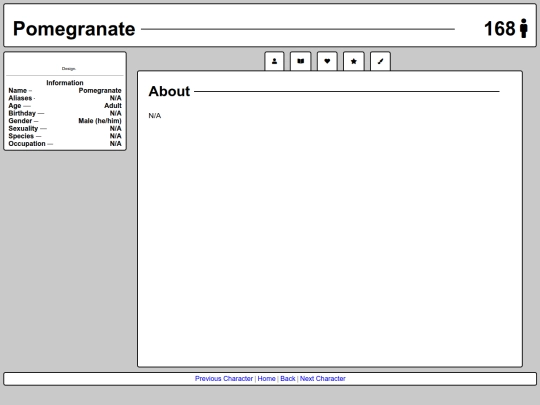This screenshot has height=405, width=540.
Task: Open the Home link
Action: click(x=267, y=378)
